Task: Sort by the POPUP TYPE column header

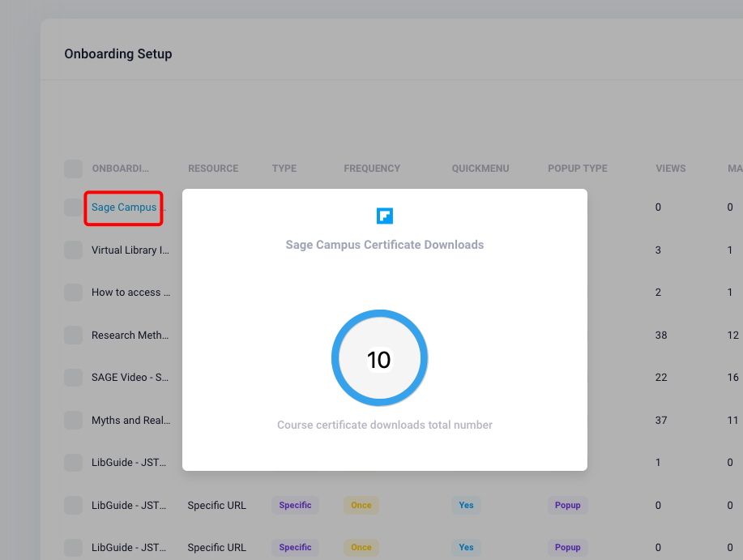Action: pos(578,169)
